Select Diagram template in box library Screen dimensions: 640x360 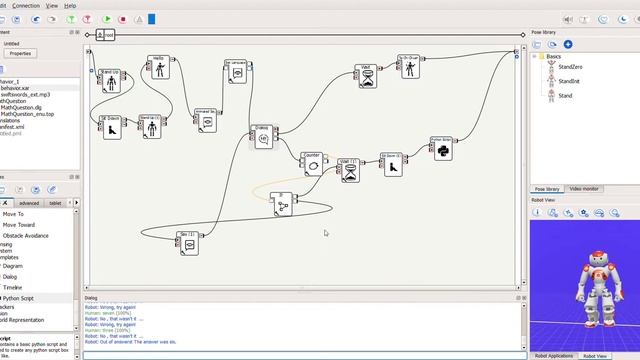(13, 266)
